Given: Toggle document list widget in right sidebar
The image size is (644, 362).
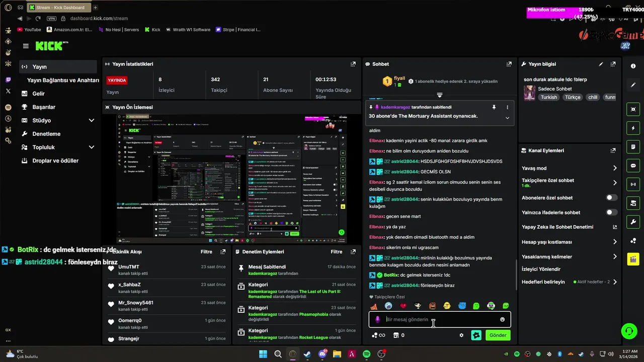Looking at the screenshot, I should (633, 147).
